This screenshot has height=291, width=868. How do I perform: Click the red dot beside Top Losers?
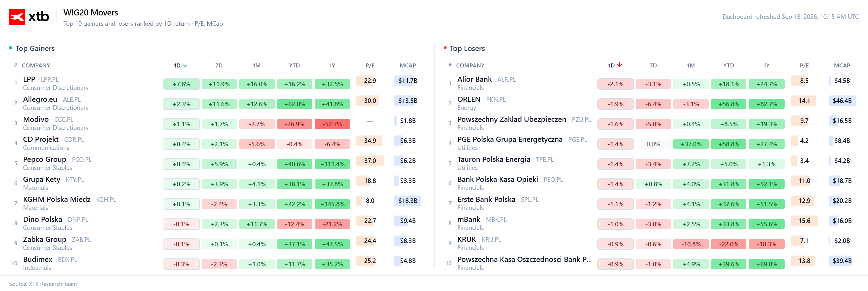(x=445, y=48)
